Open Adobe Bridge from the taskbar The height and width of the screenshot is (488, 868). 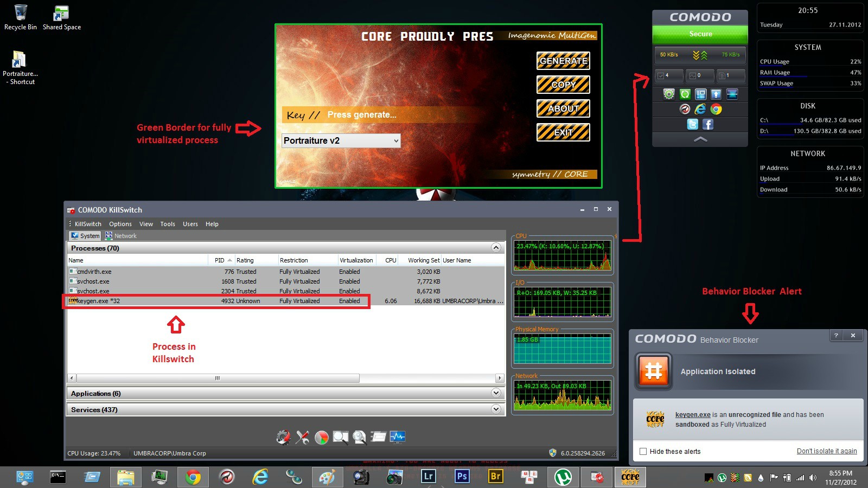(x=496, y=477)
